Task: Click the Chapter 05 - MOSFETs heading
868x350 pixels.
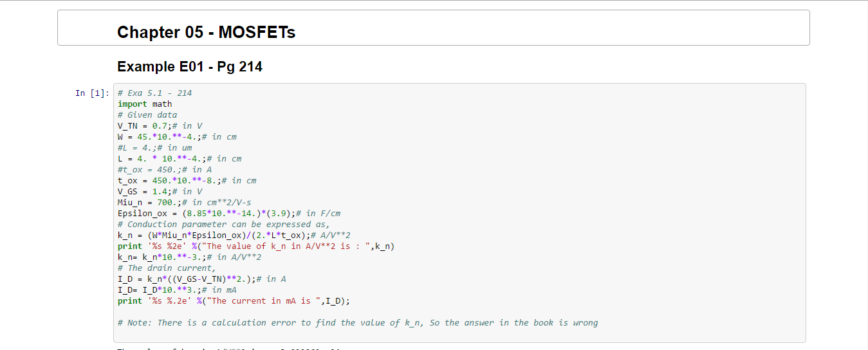Action: click(206, 32)
